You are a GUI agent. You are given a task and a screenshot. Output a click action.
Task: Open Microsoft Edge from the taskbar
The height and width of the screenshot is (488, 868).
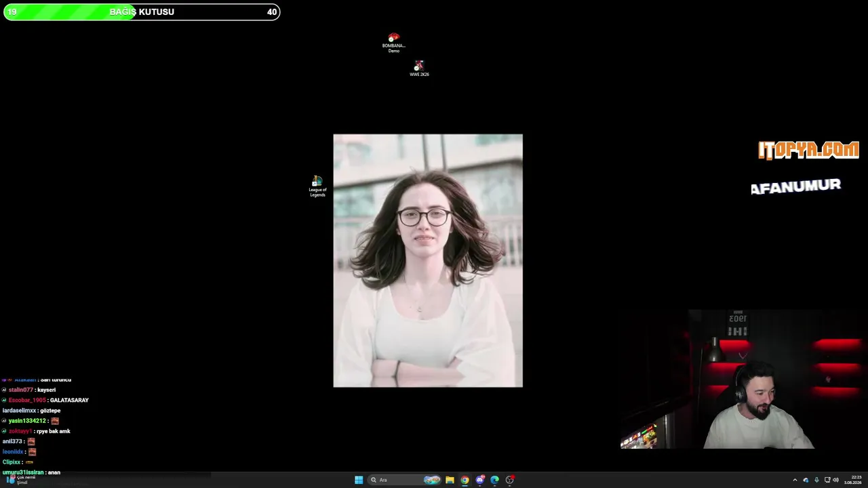pyautogui.click(x=494, y=480)
